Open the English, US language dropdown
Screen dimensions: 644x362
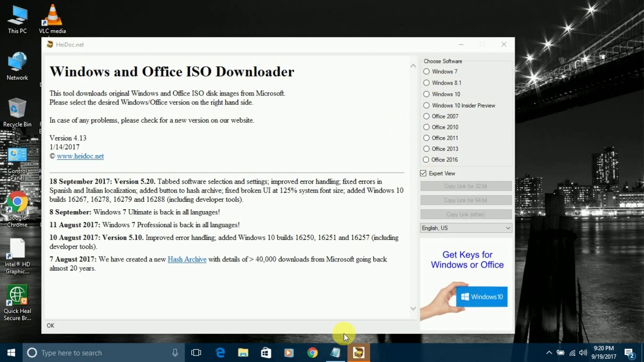pyautogui.click(x=466, y=228)
